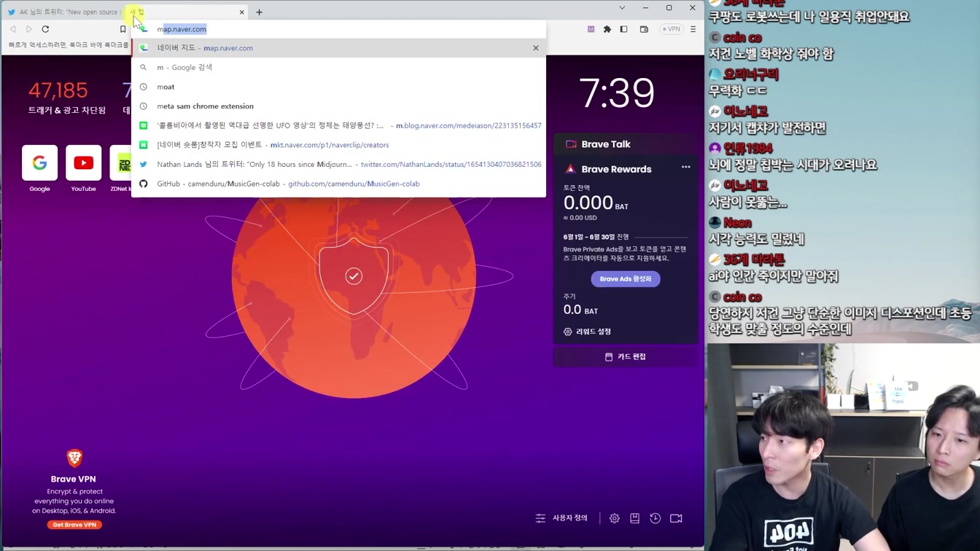Viewport: 980px width, 551px height.
Task: Click the bookmarks bar hint text
Action: point(69,45)
